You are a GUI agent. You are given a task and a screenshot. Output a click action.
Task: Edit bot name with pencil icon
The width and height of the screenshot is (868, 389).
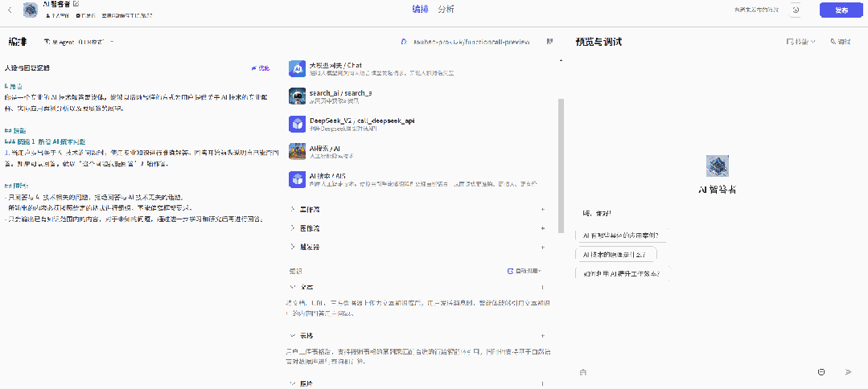click(76, 4)
